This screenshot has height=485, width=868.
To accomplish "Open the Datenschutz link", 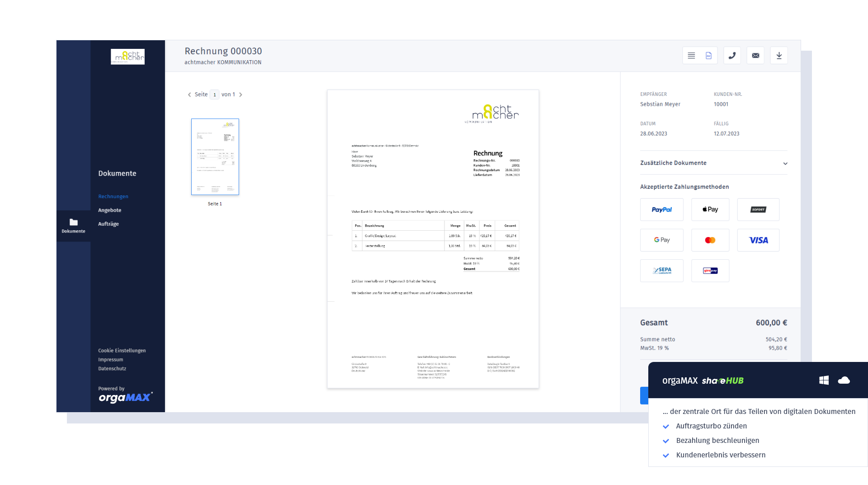I will (112, 369).
